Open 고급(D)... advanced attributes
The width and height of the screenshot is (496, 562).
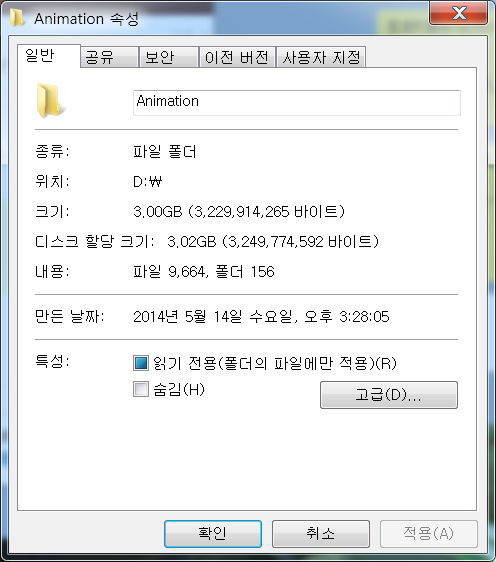point(389,395)
